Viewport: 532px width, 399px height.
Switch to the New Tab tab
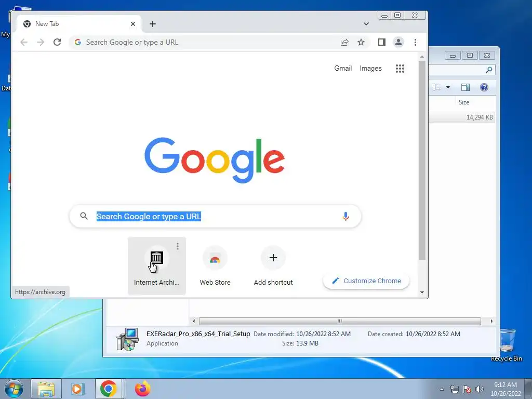click(79, 24)
